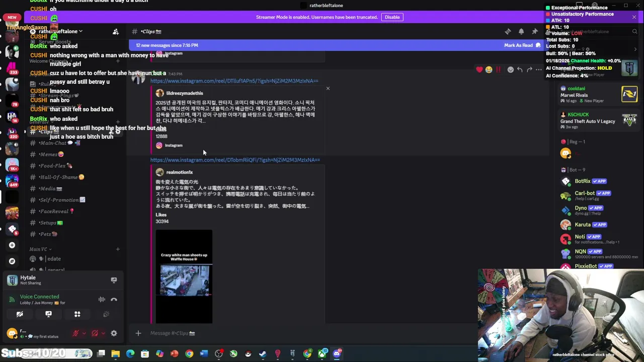Open Discover servers compass icon
The width and height of the screenshot is (644, 362).
pos(12,261)
